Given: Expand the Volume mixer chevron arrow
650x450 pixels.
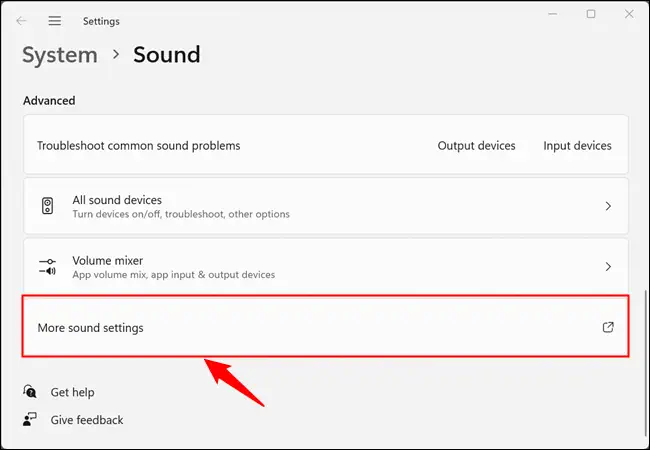Looking at the screenshot, I should (608, 266).
